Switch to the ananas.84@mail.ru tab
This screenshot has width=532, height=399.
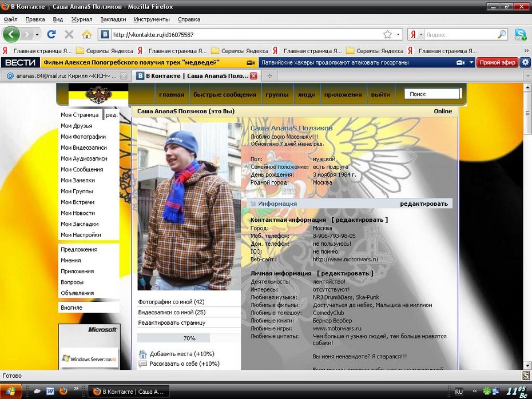(x=66, y=76)
